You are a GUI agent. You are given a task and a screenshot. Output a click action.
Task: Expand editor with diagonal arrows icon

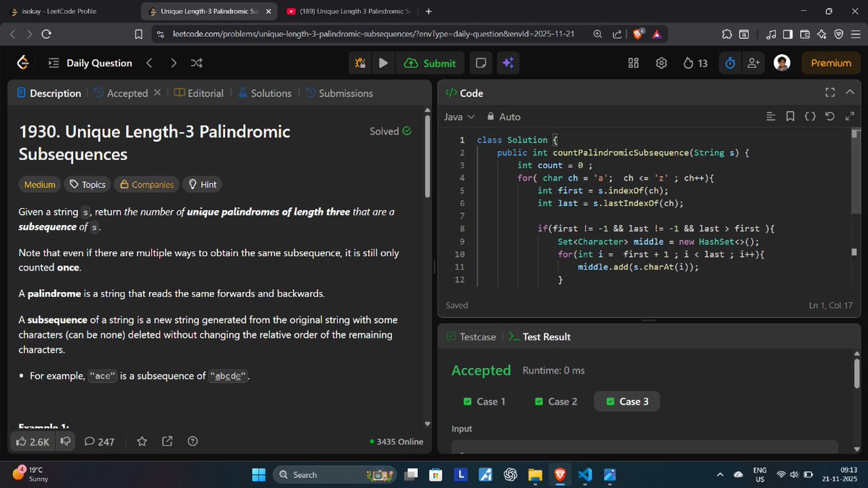pyautogui.click(x=850, y=116)
